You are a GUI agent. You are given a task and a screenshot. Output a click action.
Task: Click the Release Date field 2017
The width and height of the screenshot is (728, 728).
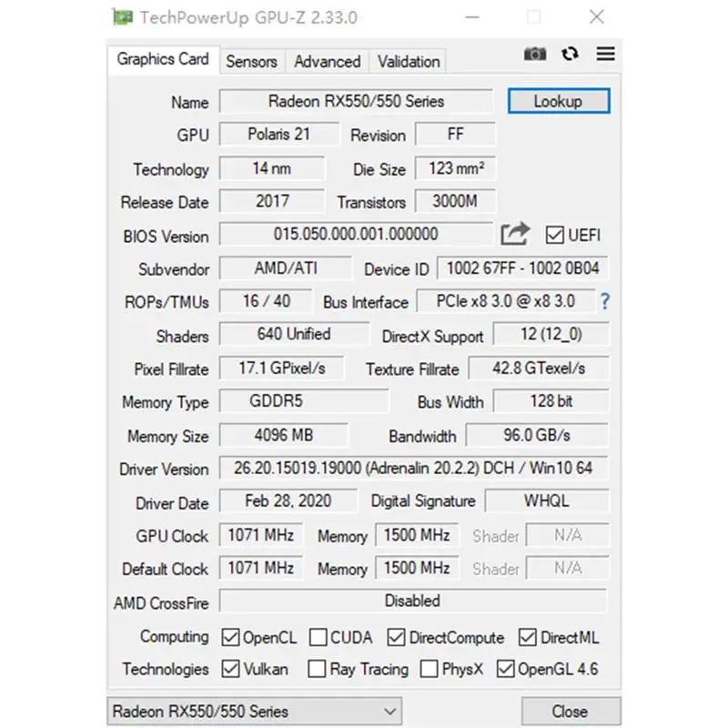[x=272, y=201]
